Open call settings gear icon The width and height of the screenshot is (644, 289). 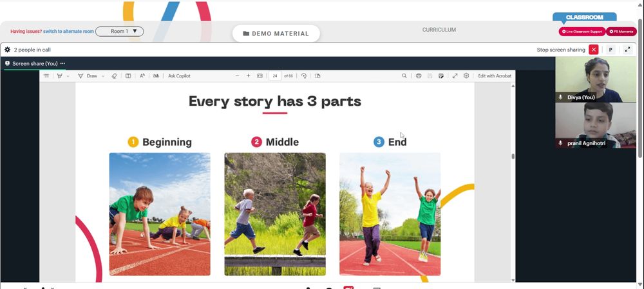[x=7, y=50]
